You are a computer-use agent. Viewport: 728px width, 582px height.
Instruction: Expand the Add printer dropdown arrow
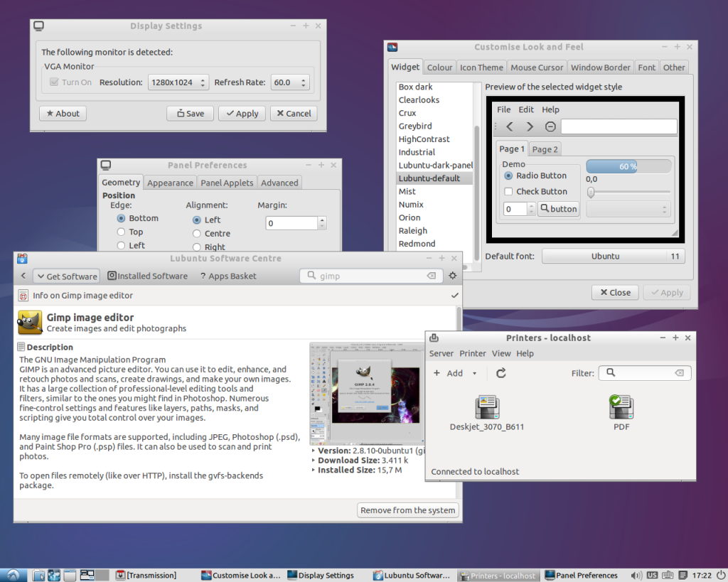[x=474, y=374]
